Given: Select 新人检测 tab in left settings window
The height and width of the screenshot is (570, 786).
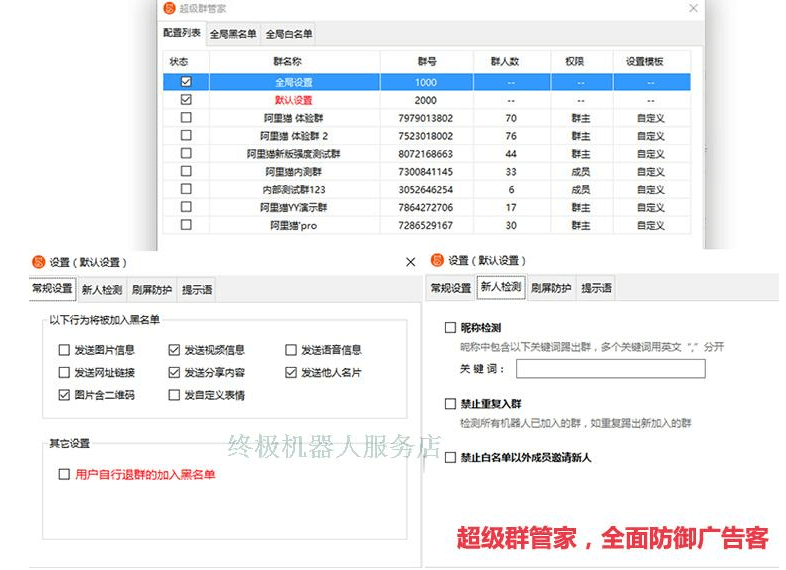Looking at the screenshot, I should [102, 290].
